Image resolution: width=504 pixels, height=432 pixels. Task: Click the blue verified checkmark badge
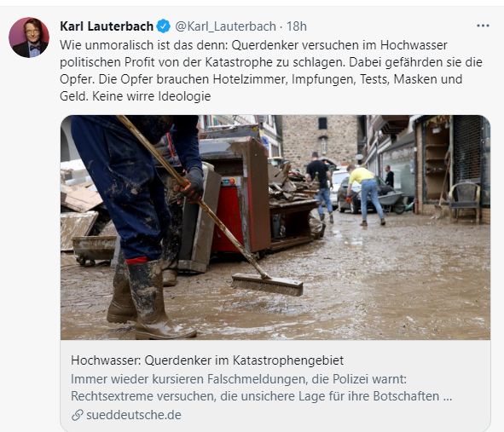(x=163, y=26)
